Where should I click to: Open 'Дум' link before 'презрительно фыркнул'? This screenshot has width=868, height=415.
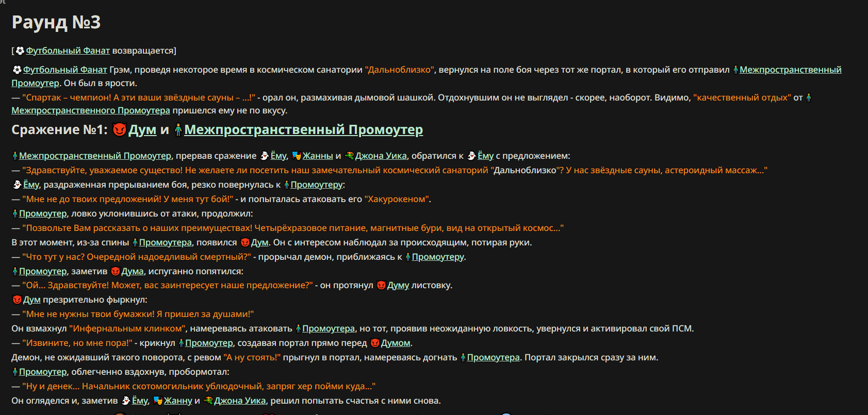[x=31, y=300]
